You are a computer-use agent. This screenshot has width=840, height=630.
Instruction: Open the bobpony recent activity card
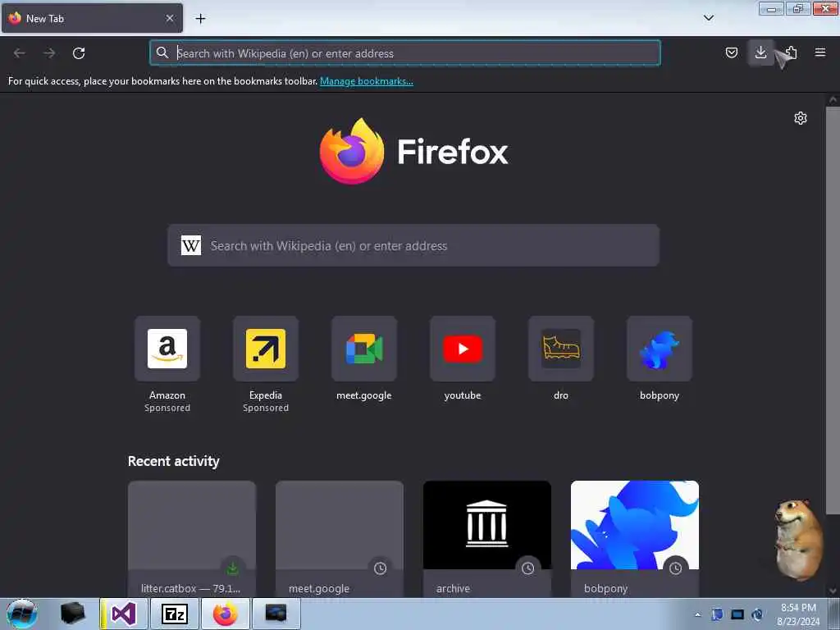pyautogui.click(x=635, y=539)
